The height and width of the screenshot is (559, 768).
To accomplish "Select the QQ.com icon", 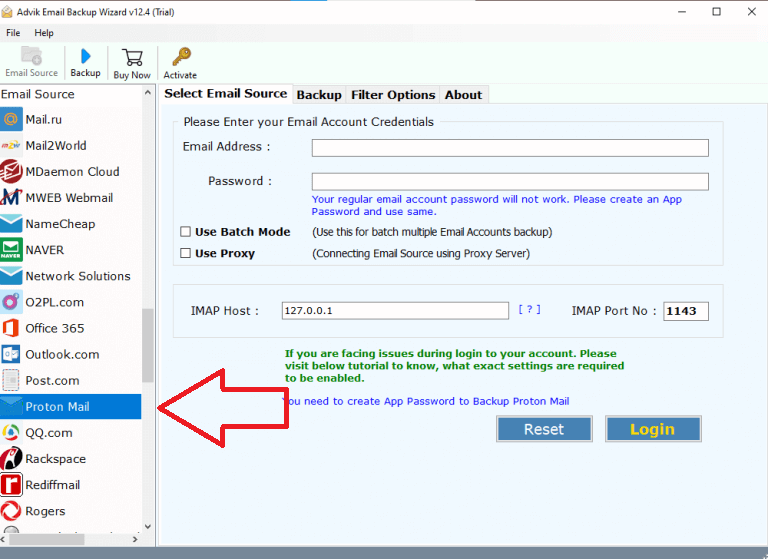I will pos(11,433).
